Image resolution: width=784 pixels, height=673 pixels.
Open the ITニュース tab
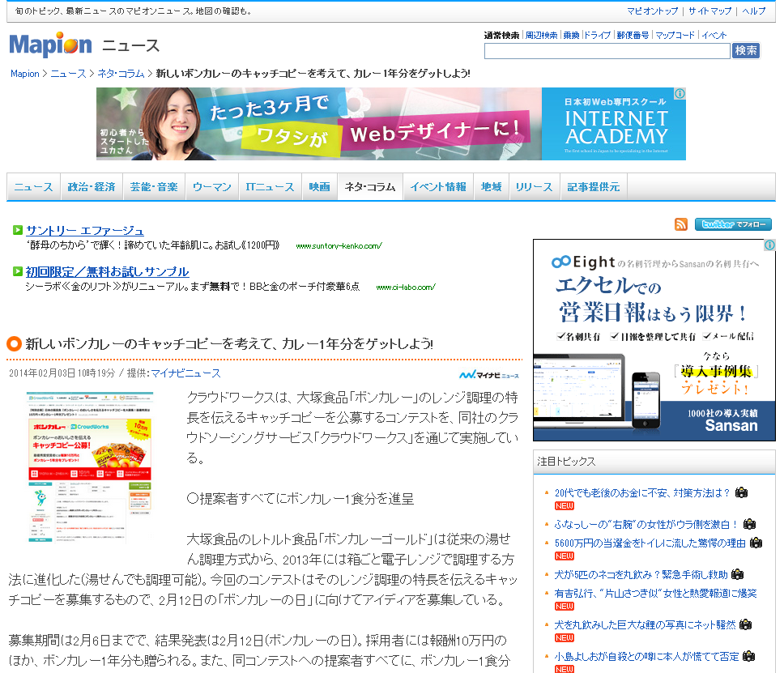(270, 187)
